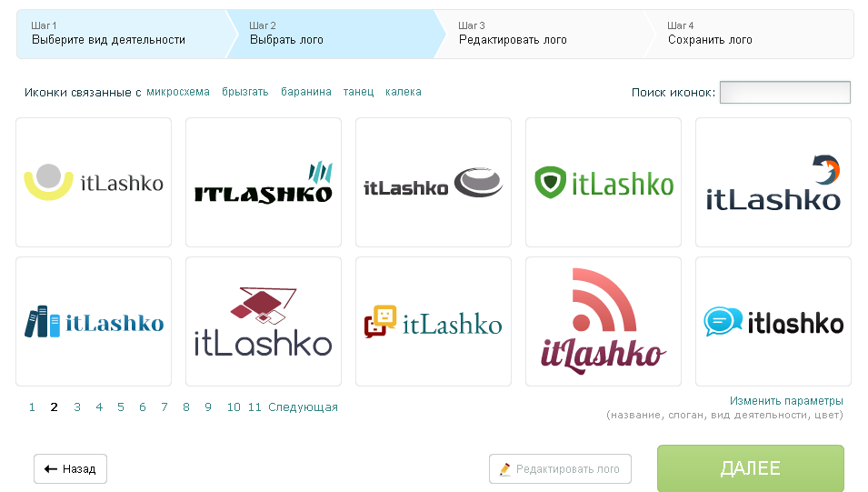The width and height of the screenshot is (868, 492).
Task: Click the Назад back button
Action: pyautogui.click(x=70, y=468)
